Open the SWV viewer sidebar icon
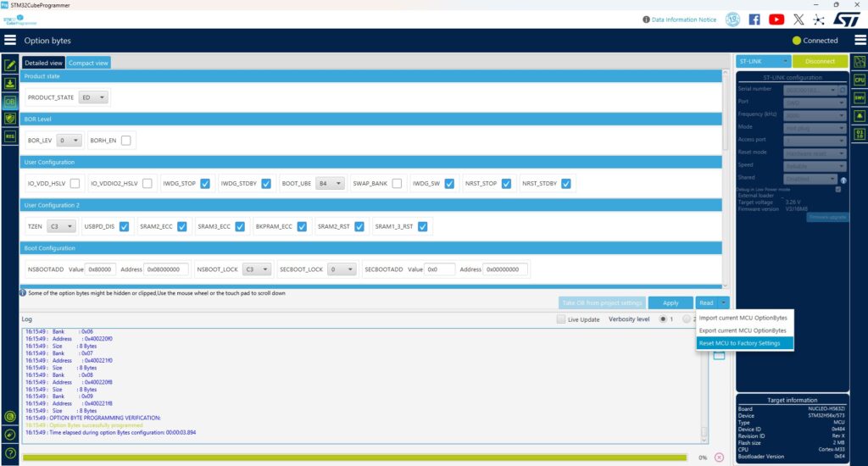This screenshot has width=868, height=466. coord(859,97)
